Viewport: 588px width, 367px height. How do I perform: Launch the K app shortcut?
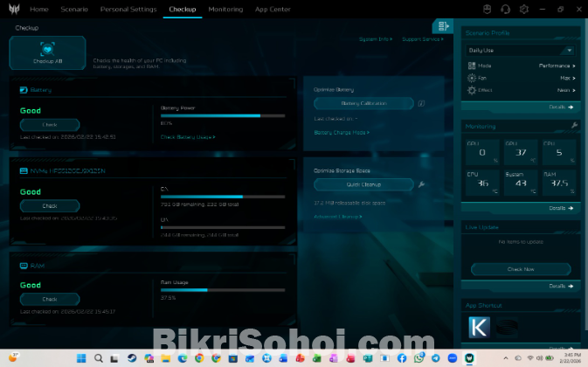(x=480, y=328)
